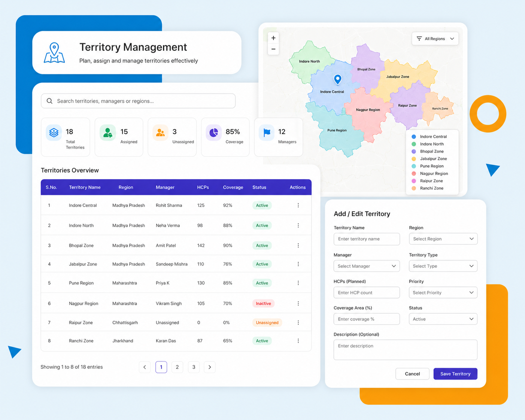Click the map zoom out minus button
This screenshot has width=525, height=420.
[x=273, y=49]
